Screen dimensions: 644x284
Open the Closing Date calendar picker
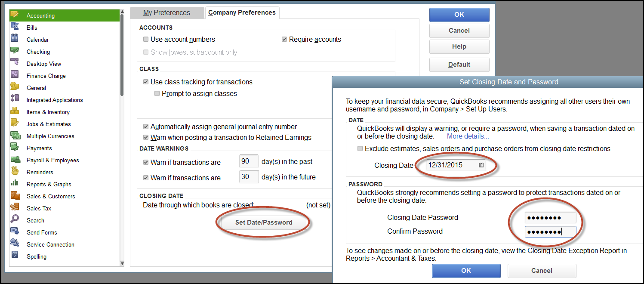tap(481, 164)
